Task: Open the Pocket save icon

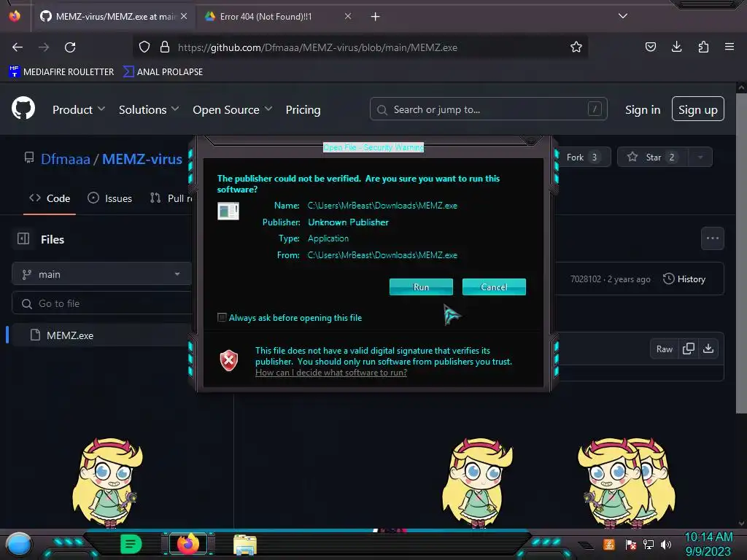Action: click(650, 47)
